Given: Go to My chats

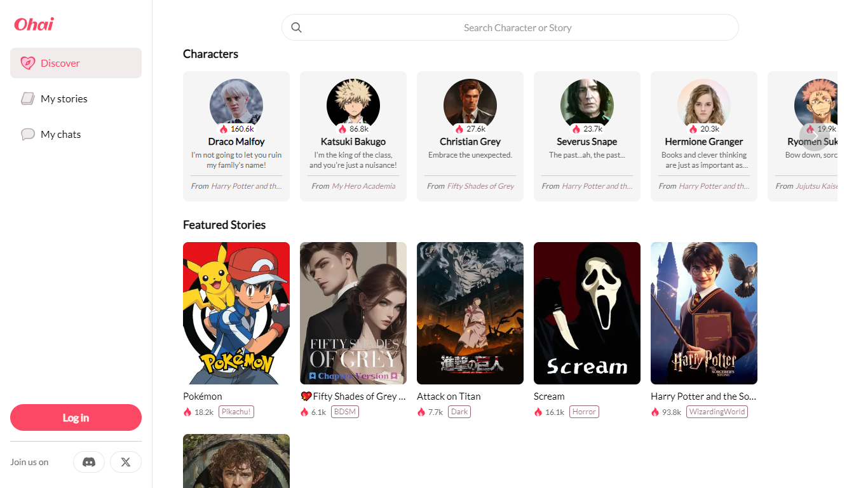Looking at the screenshot, I should coord(76,134).
